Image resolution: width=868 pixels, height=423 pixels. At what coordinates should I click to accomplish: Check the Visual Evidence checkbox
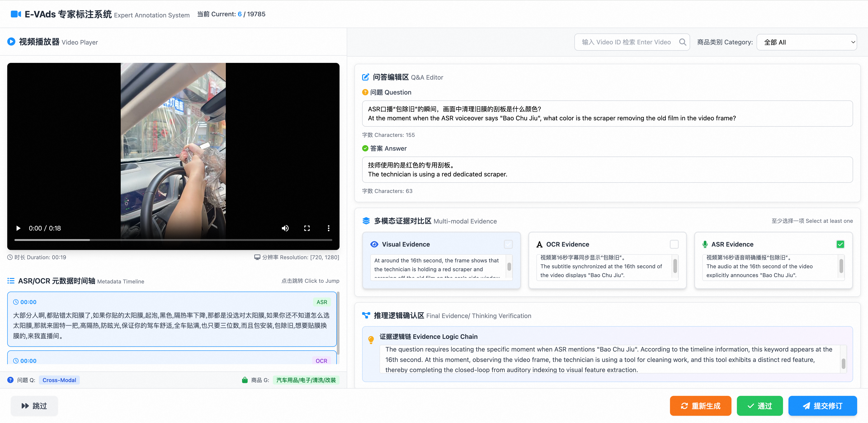(x=508, y=244)
